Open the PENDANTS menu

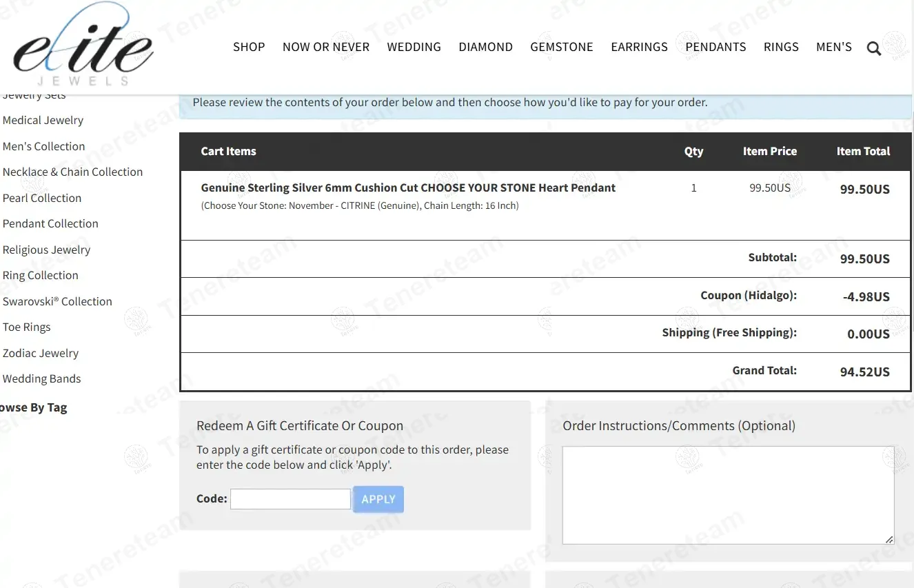[x=715, y=47]
